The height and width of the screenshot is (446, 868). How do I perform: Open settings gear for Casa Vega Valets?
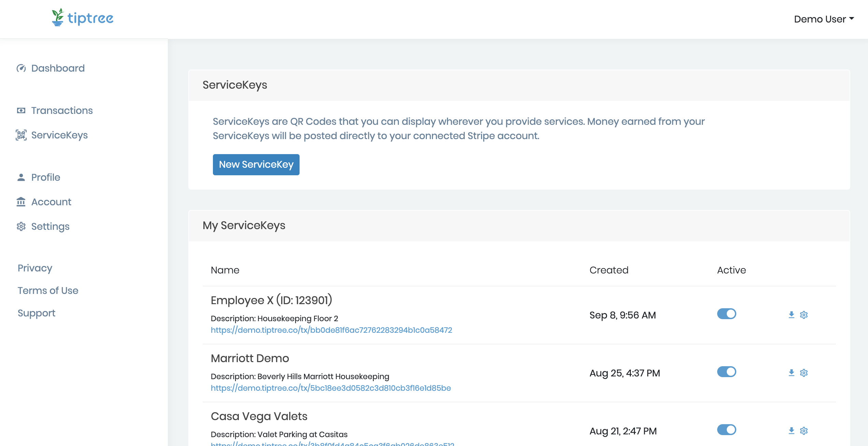[804, 431]
